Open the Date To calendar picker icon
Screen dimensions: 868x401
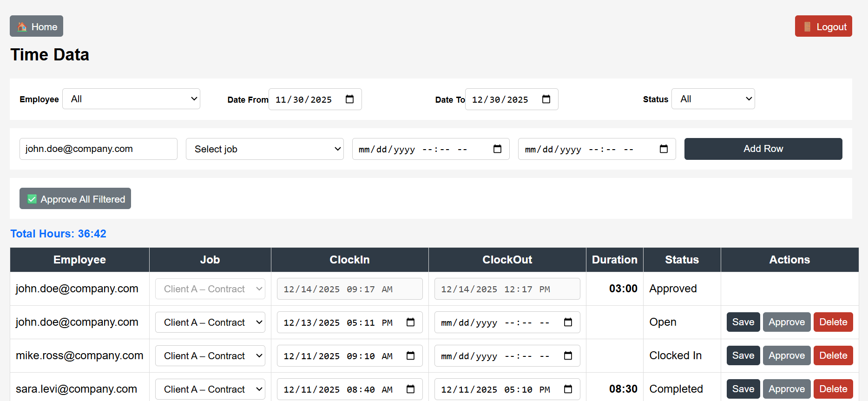coord(546,99)
